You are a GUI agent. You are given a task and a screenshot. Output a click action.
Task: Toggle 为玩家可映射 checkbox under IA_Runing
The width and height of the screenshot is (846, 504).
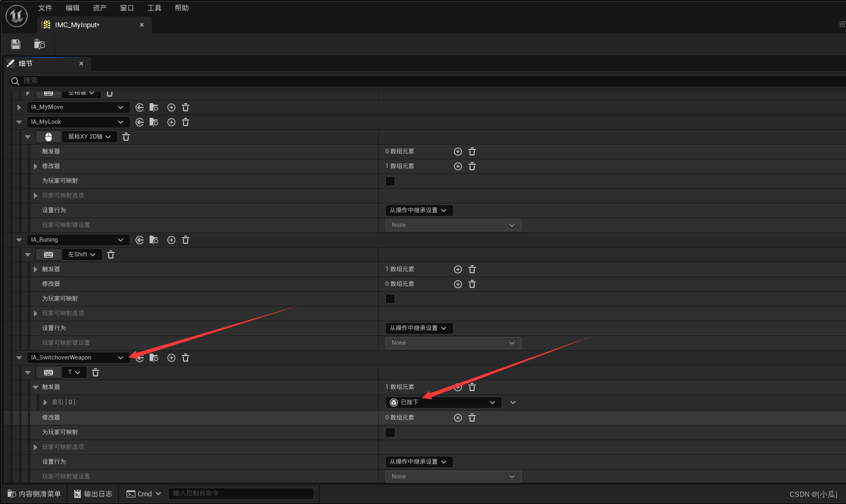[390, 299]
